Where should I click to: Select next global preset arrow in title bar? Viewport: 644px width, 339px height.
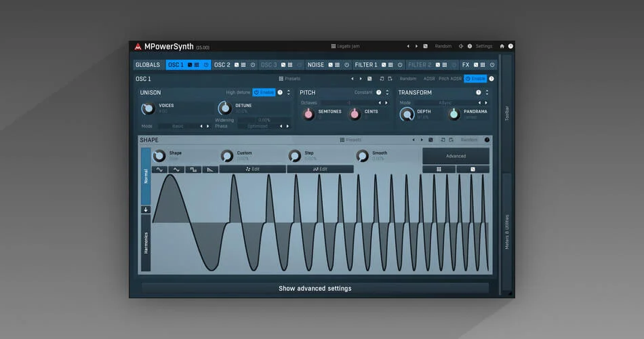coord(416,46)
